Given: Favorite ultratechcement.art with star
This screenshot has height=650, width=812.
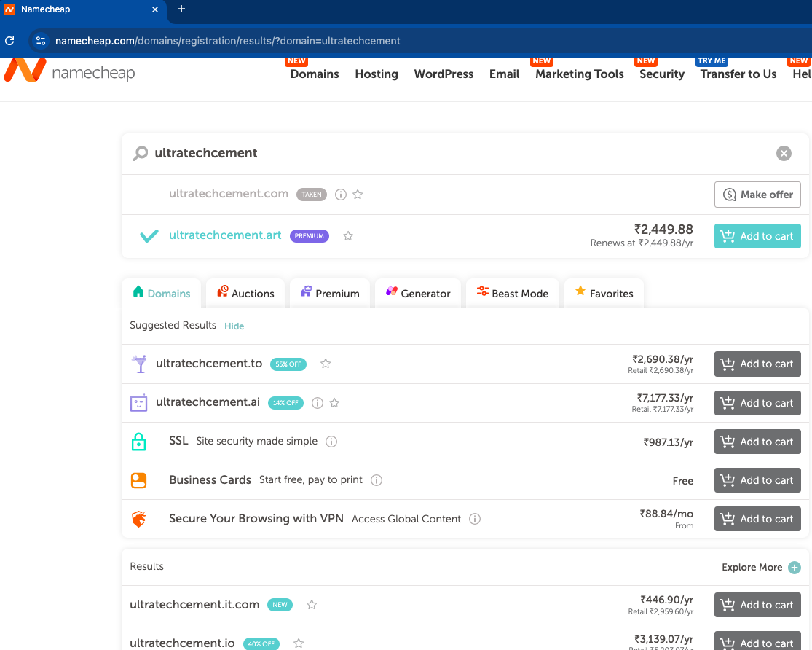Looking at the screenshot, I should [x=348, y=236].
